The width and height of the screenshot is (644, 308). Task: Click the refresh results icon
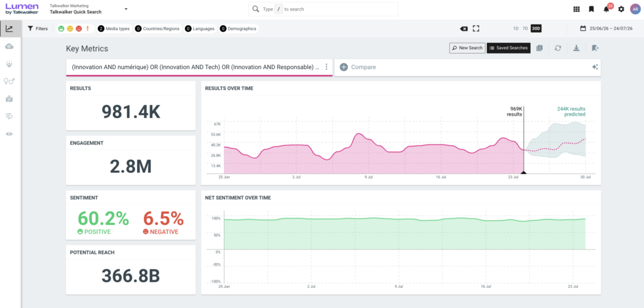[x=557, y=48]
